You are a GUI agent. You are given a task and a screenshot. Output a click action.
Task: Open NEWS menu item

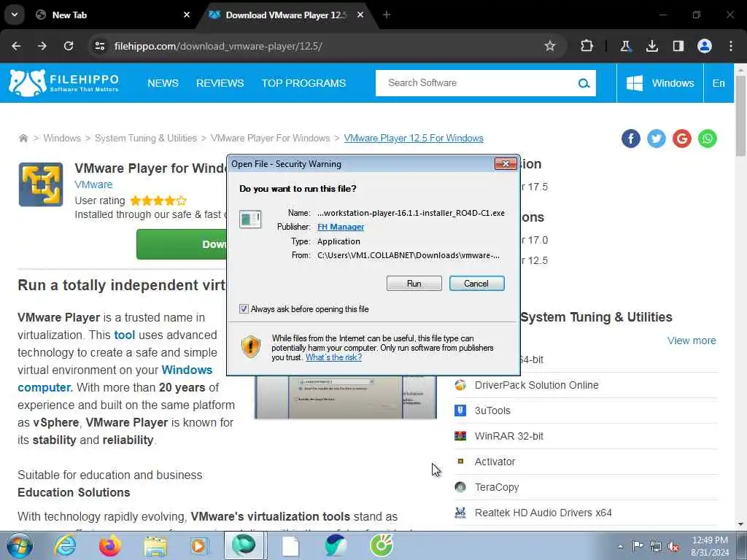[163, 83]
